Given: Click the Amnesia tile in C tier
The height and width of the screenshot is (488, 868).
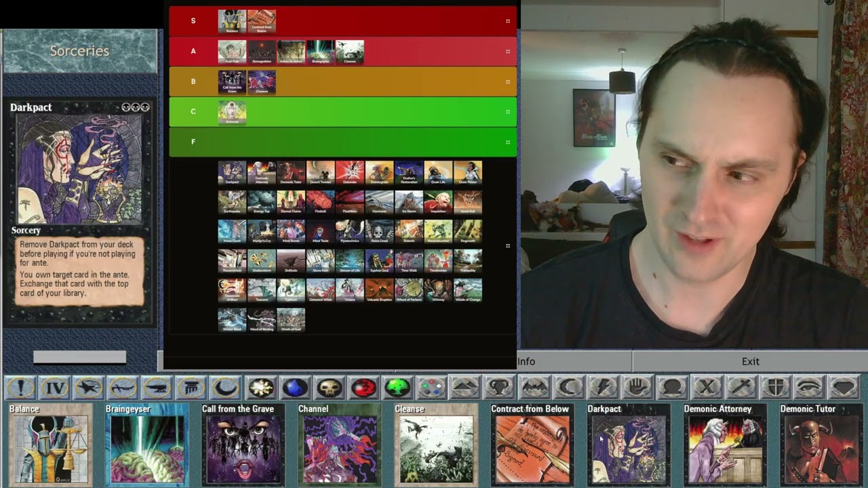Looking at the screenshot, I should 232,113.
